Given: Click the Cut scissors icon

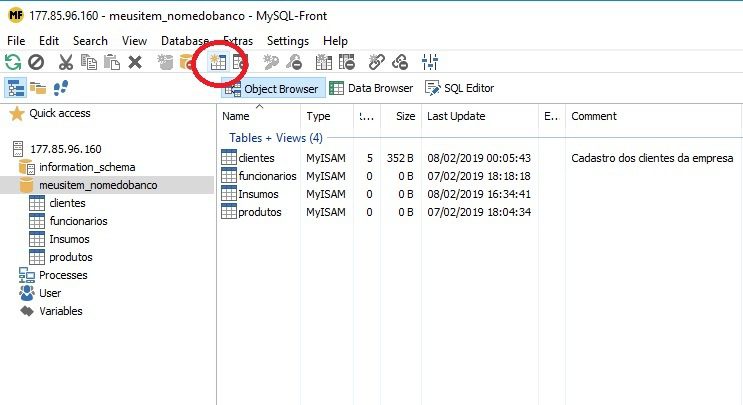Looking at the screenshot, I should coord(66,62).
